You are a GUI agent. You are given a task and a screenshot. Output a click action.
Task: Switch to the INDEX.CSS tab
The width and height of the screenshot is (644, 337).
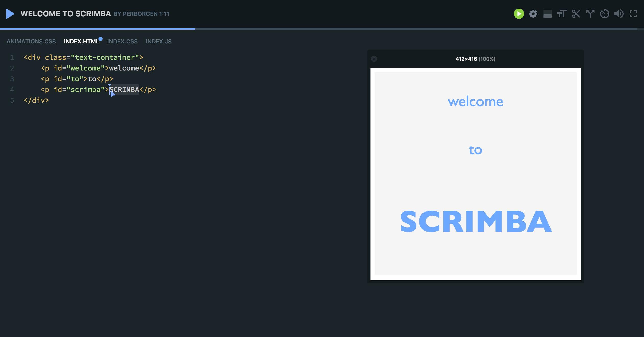coord(122,41)
